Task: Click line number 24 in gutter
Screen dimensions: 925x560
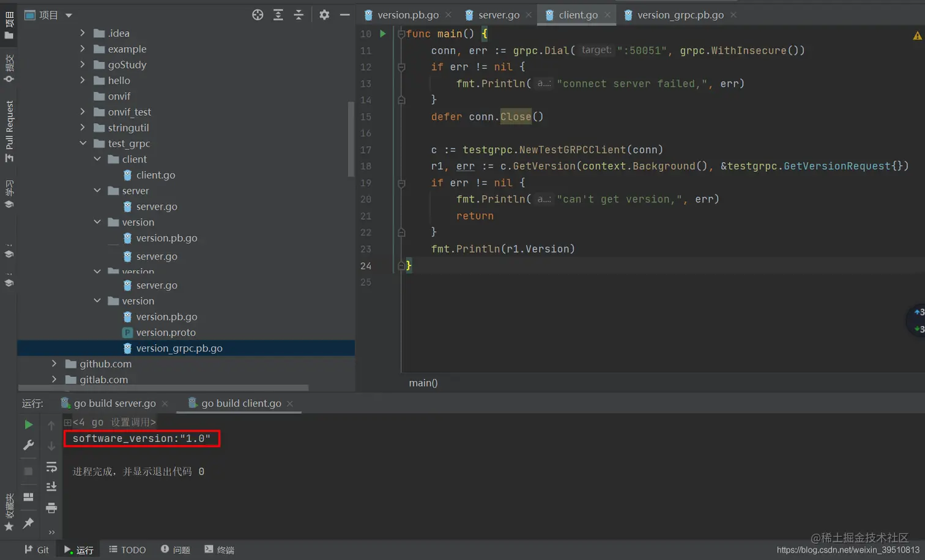Action: click(366, 266)
